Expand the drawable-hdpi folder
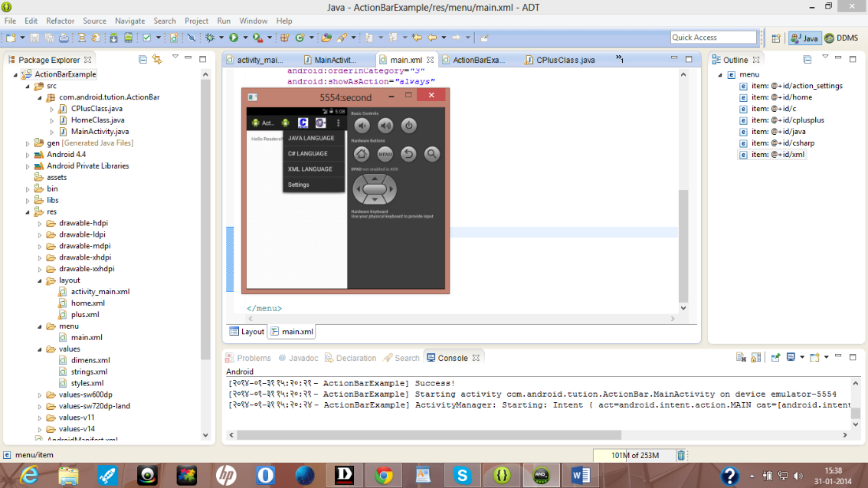Image resolution: width=868 pixels, height=488 pixels. point(40,224)
